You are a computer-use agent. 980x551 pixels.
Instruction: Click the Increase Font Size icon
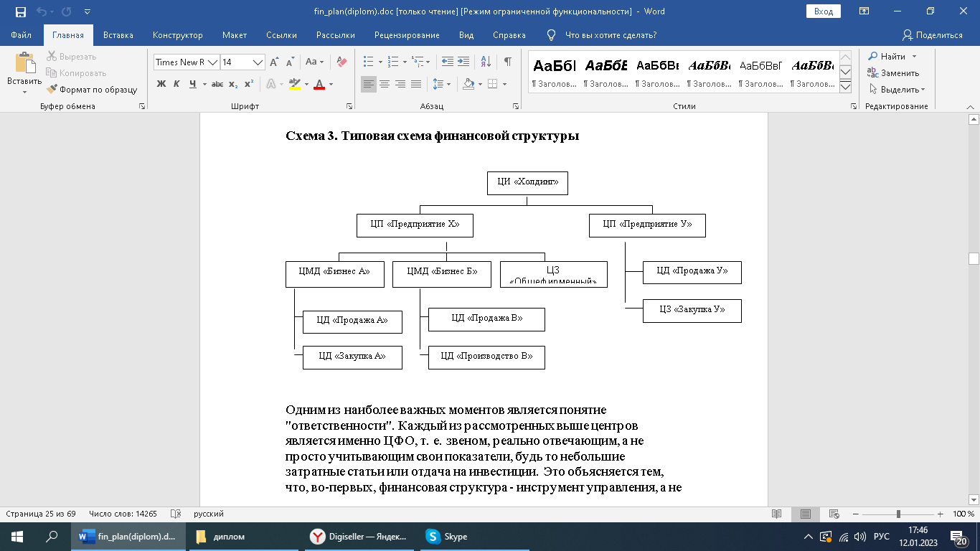click(x=274, y=62)
